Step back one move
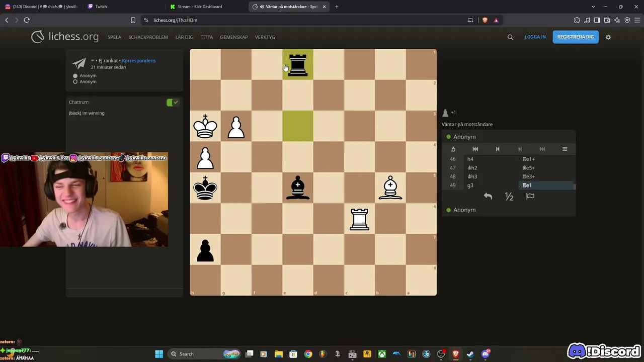The height and width of the screenshot is (362, 644). pos(498,149)
